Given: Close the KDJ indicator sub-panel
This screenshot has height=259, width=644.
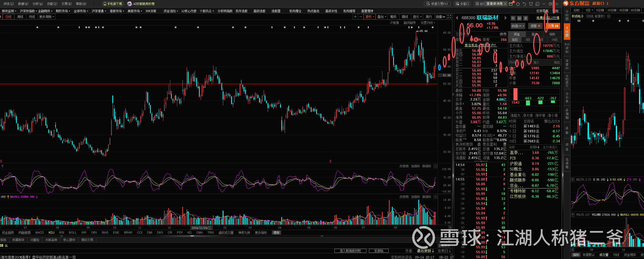Looking at the screenshot, I should tap(435, 166).
